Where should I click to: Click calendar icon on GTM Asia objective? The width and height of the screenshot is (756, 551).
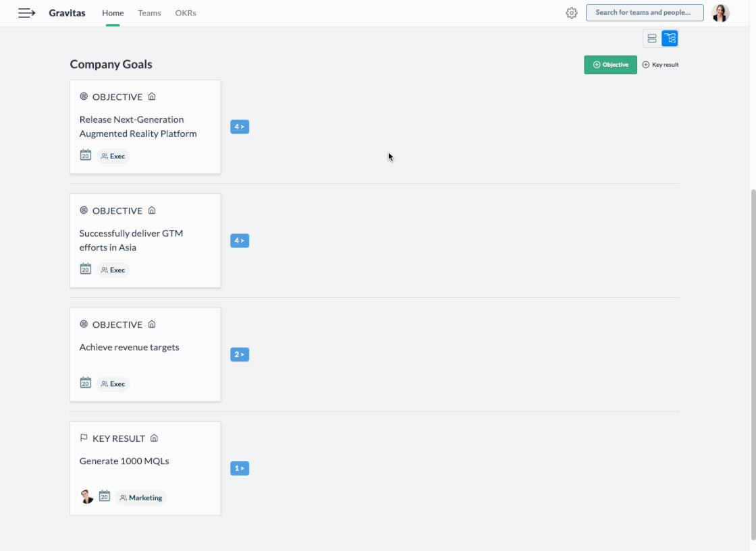coord(85,269)
